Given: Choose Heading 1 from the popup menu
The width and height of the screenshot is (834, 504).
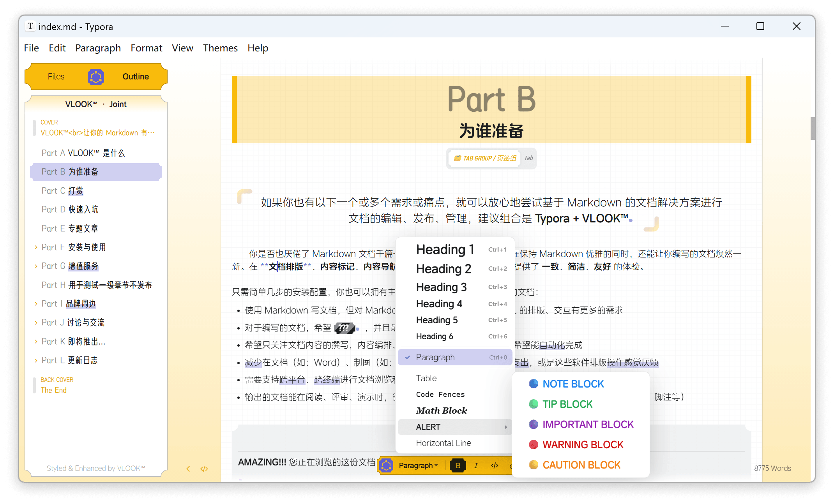Looking at the screenshot, I should coord(455,249).
